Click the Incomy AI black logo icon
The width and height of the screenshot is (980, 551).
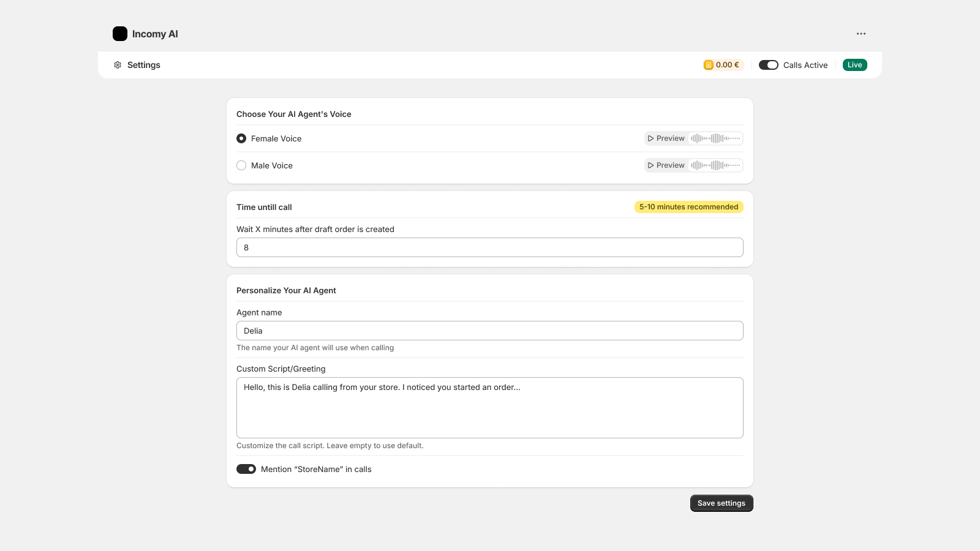coord(120,34)
